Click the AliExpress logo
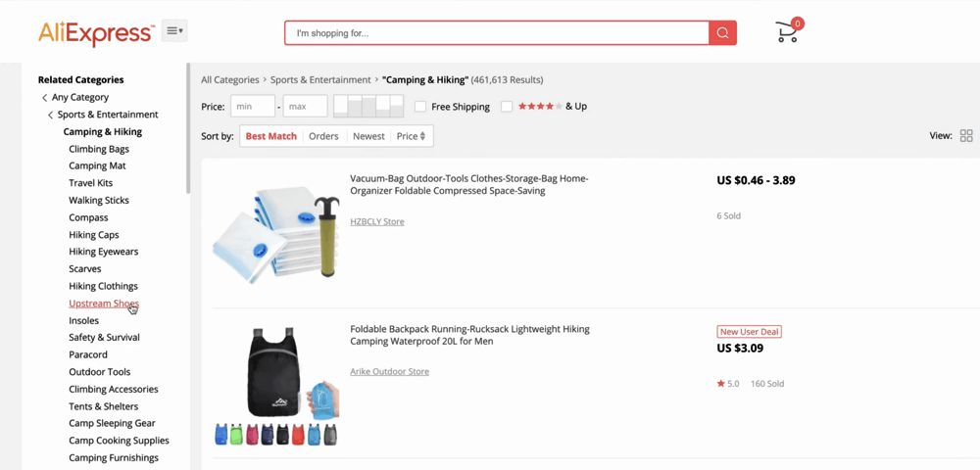980x470 pixels. pos(96,33)
